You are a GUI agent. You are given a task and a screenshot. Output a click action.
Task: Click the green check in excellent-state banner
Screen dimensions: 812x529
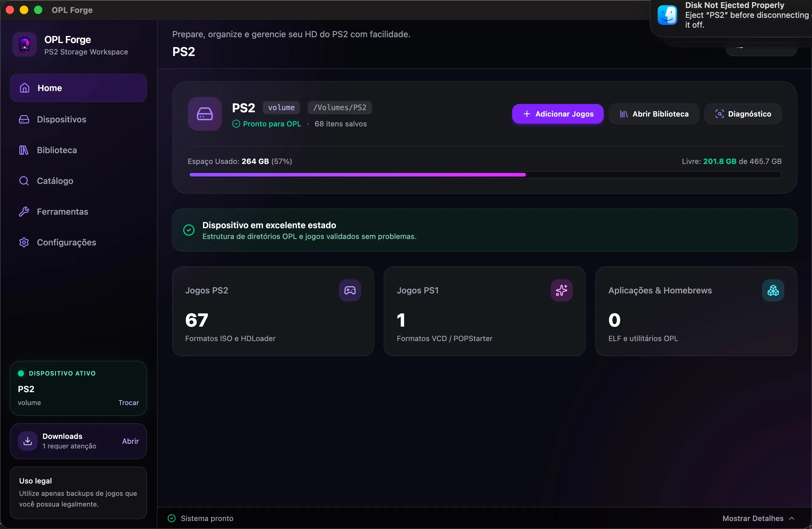[x=189, y=230]
